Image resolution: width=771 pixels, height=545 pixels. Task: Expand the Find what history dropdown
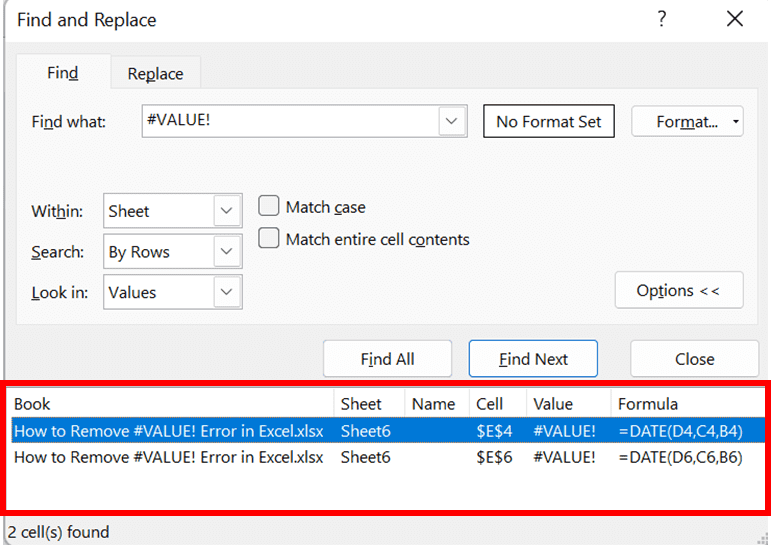coord(452,121)
